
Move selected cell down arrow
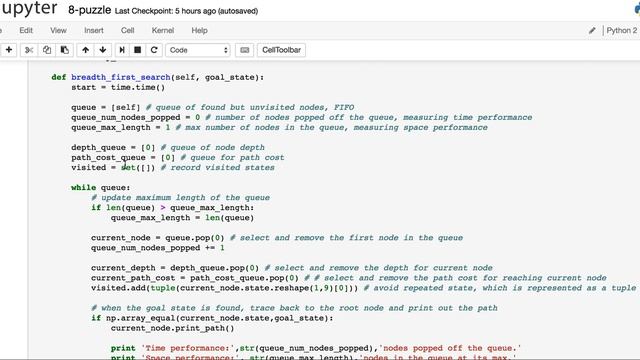[x=102, y=50]
